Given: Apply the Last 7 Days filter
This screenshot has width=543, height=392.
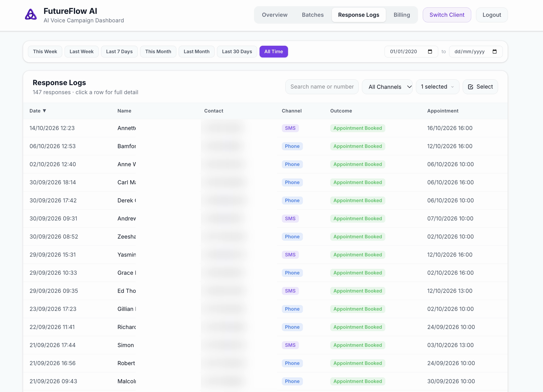Looking at the screenshot, I should (x=119, y=52).
